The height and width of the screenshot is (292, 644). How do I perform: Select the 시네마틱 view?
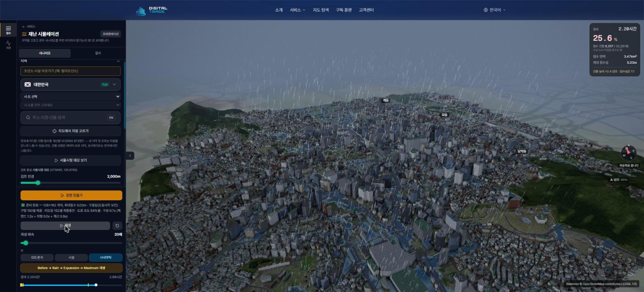pos(106,257)
